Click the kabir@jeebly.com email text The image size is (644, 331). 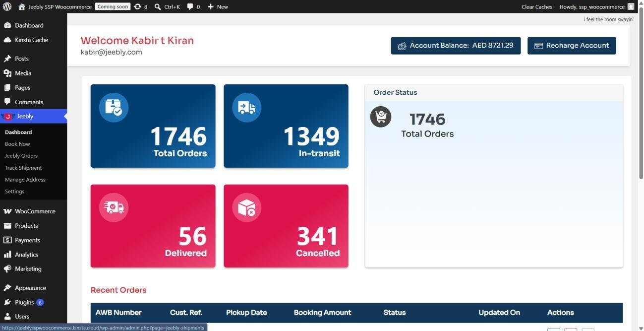[112, 52]
